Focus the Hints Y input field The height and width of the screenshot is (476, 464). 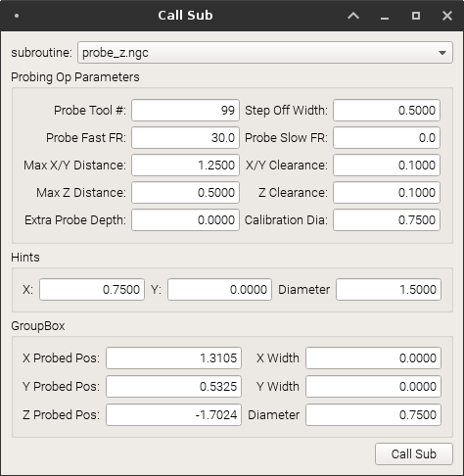click(219, 289)
